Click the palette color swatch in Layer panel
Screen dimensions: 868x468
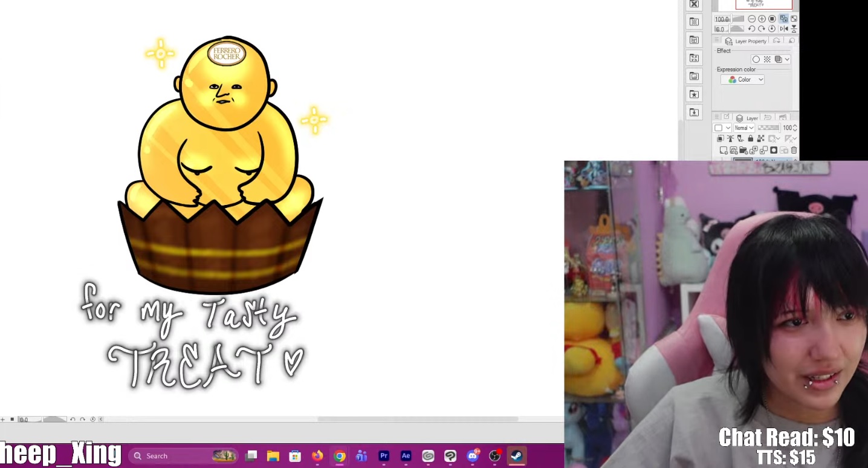[718, 128]
